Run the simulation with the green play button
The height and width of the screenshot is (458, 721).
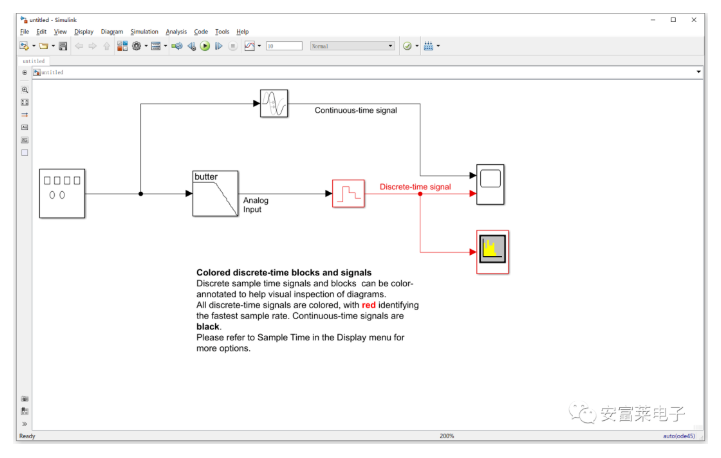coord(205,46)
